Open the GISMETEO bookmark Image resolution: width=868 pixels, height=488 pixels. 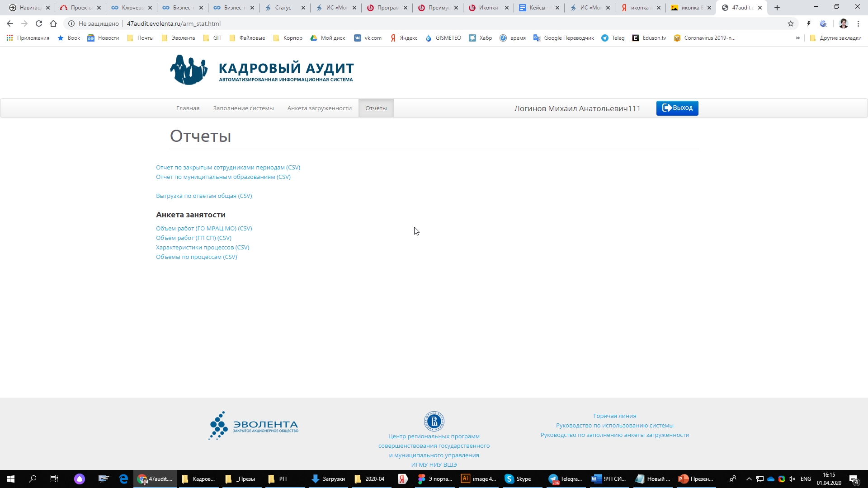[x=443, y=38]
